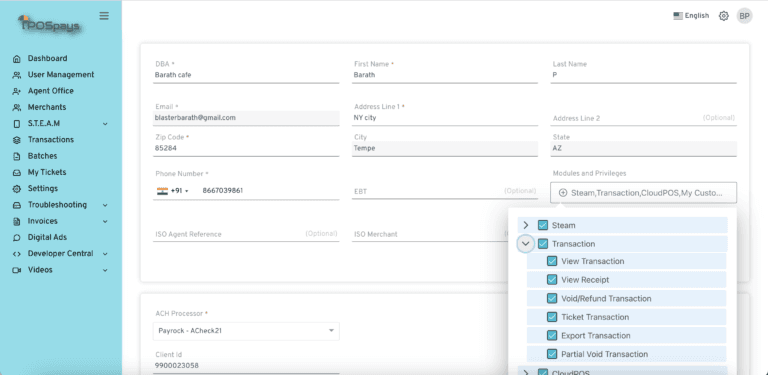
Task: Click the Videos camera icon
Action: point(17,270)
